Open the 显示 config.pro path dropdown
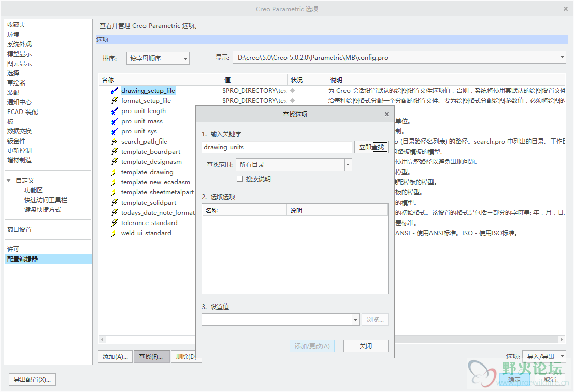The height and width of the screenshot is (392, 574). pos(562,57)
